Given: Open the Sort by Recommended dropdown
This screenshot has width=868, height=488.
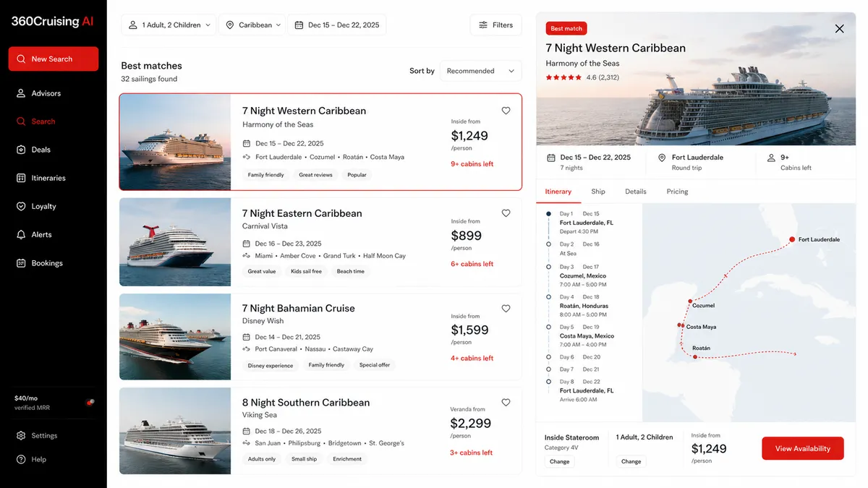Looking at the screenshot, I should (480, 71).
